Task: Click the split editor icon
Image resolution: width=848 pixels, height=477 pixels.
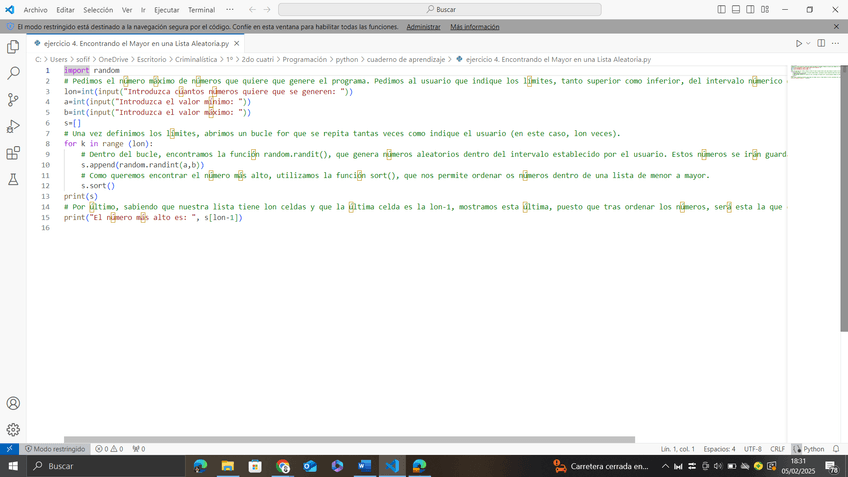Action: tap(821, 44)
